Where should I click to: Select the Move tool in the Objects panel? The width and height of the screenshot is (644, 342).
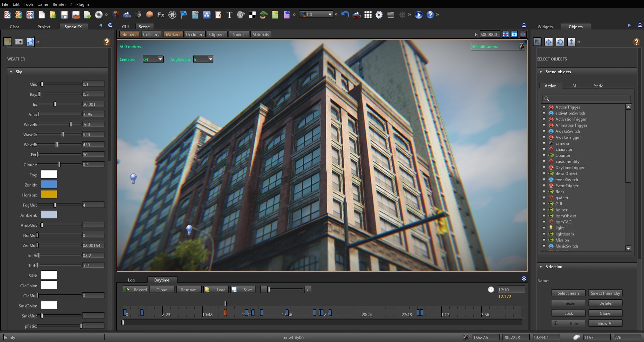click(x=549, y=42)
